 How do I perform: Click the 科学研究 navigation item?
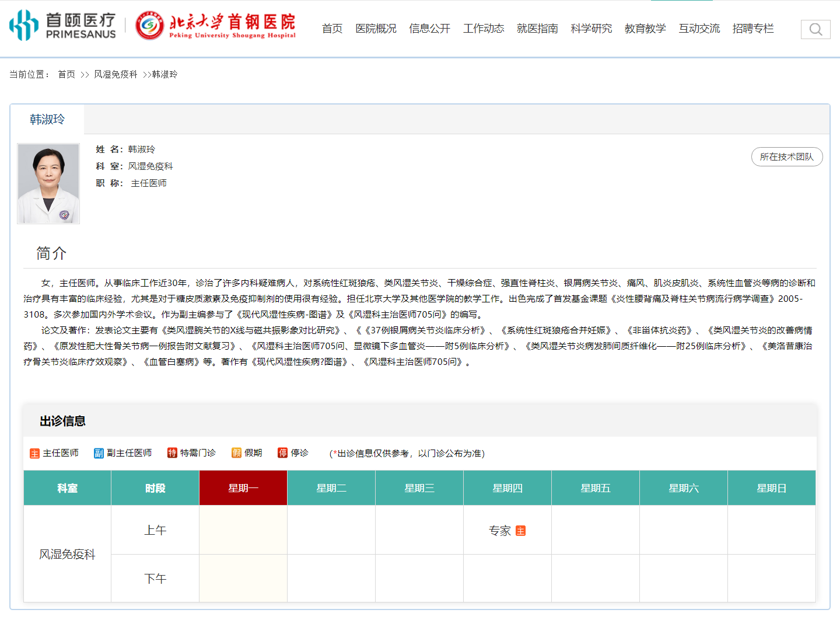(591, 29)
